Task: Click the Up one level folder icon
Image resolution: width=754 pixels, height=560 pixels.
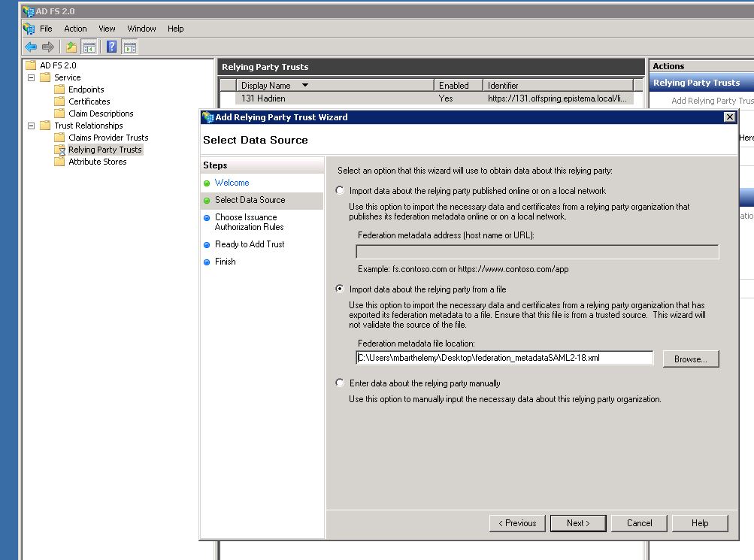Action: tap(71, 47)
